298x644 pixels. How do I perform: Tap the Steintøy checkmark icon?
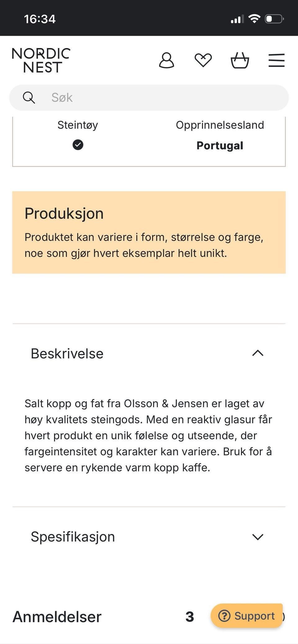pos(78,145)
